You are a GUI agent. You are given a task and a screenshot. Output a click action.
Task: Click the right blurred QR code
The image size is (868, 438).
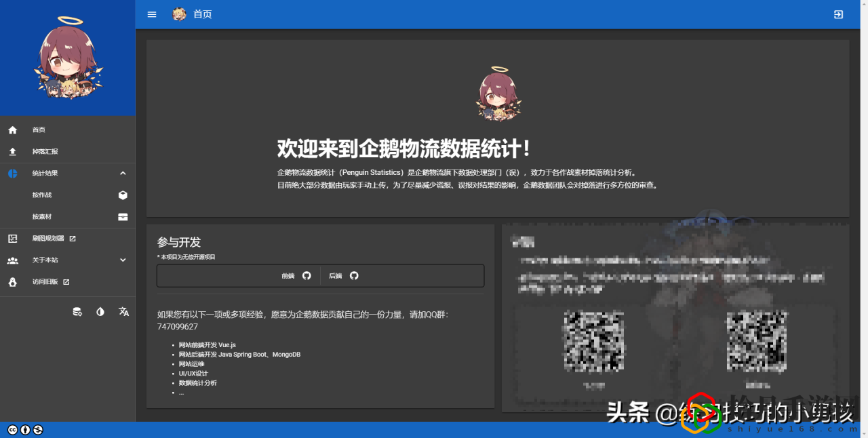757,342
